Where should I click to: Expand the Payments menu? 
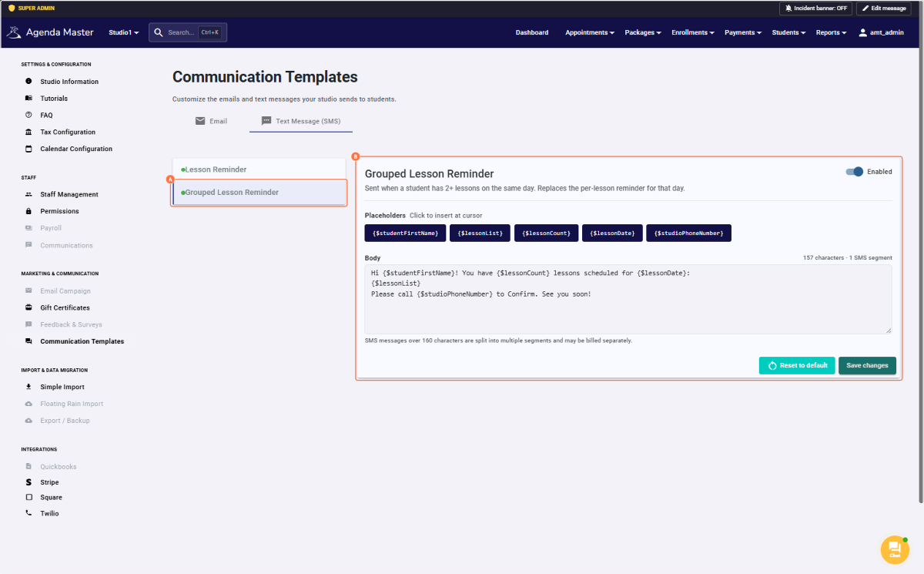743,32
